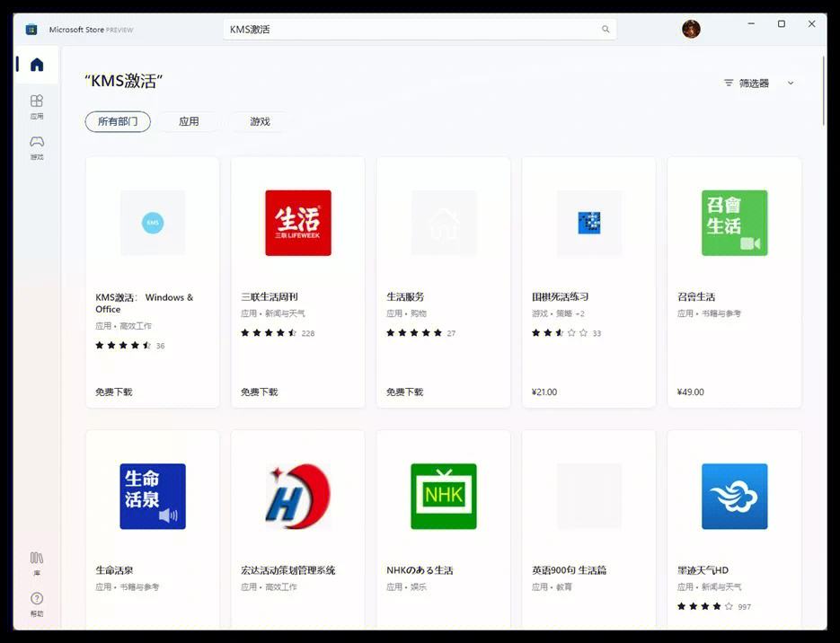The width and height of the screenshot is (840, 643).
Task: Click the 英语900句 生活篇 blank icon
Action: 589,497
